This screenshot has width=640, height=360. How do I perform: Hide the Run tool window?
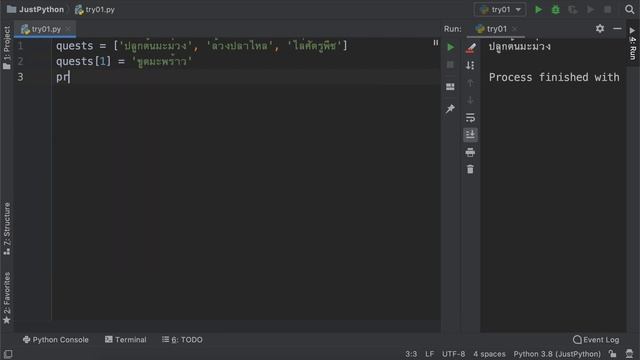[617, 29]
